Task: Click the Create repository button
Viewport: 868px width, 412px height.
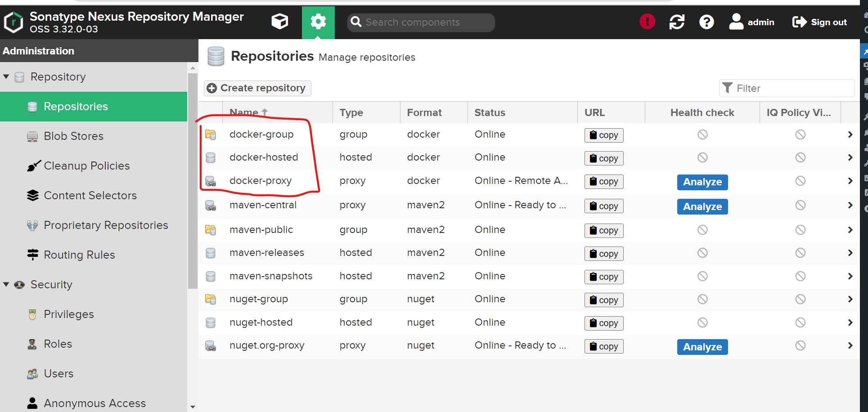Action: point(257,88)
